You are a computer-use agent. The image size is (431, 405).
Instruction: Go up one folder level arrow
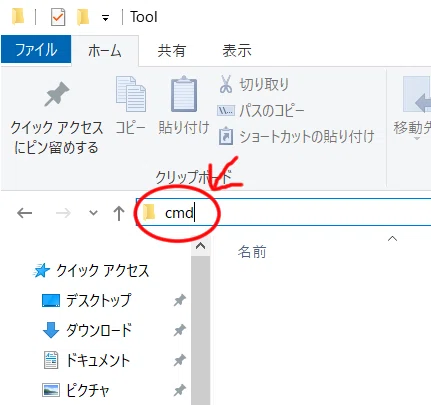119,213
